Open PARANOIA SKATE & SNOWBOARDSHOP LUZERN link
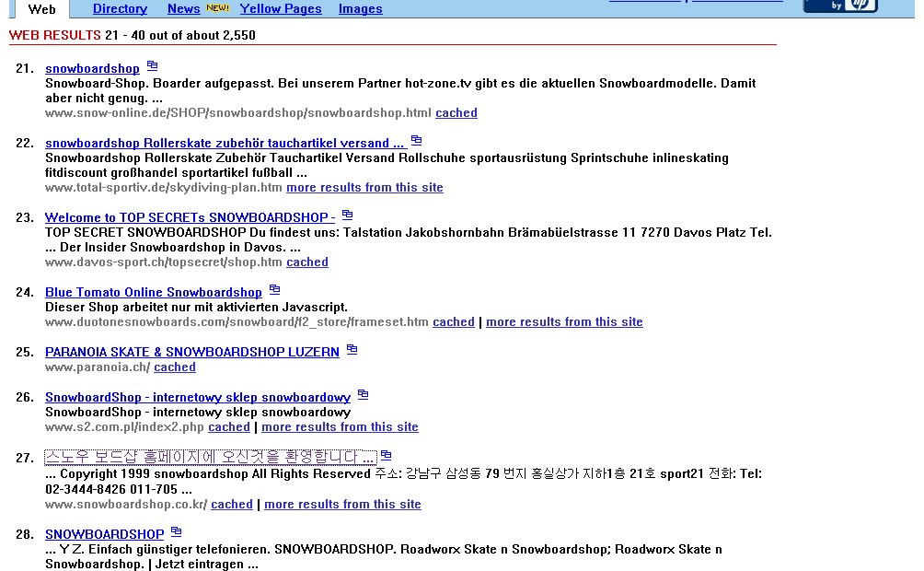 coord(192,352)
